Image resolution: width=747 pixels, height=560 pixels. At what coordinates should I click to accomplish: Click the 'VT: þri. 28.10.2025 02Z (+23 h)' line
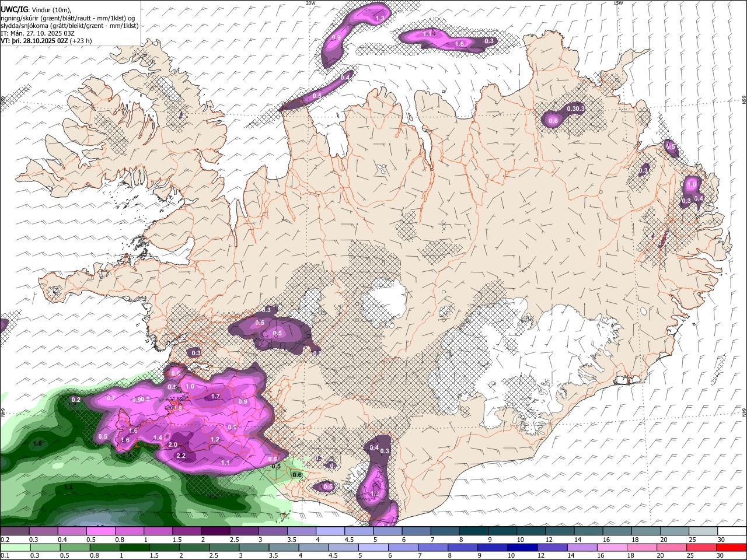[x=46, y=41]
